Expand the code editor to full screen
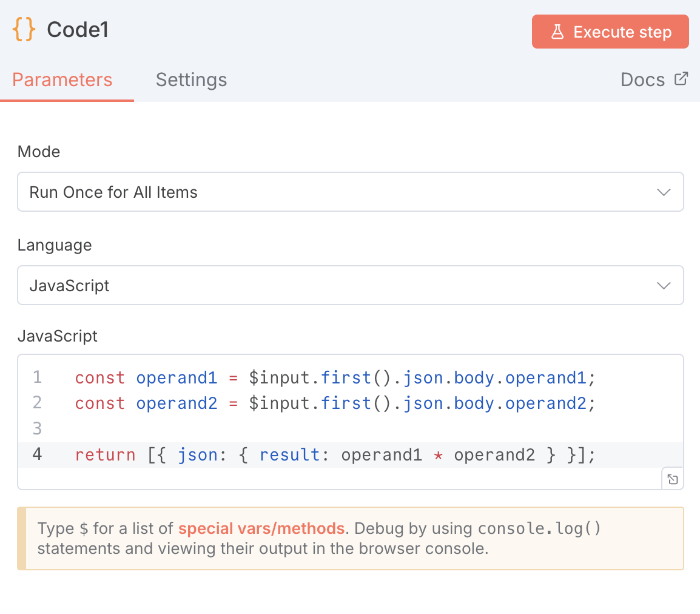Screen dimensions: 700x614 click(x=672, y=479)
